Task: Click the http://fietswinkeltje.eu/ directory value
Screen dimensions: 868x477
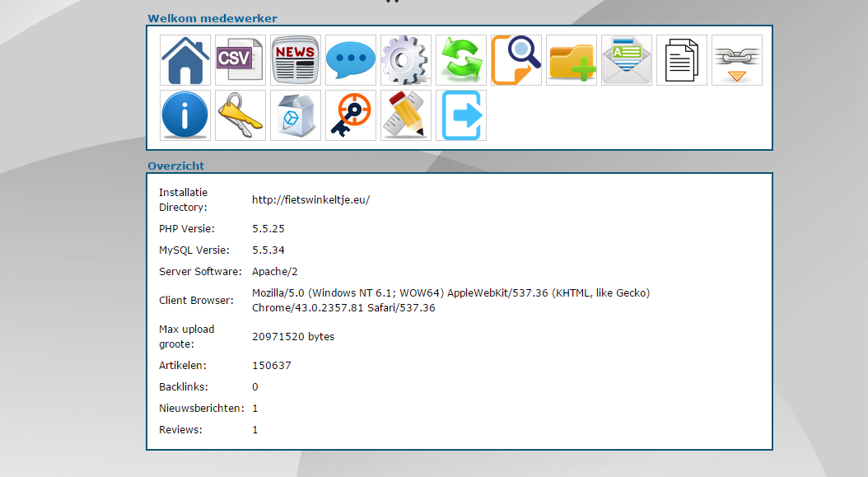Action: tap(310, 200)
